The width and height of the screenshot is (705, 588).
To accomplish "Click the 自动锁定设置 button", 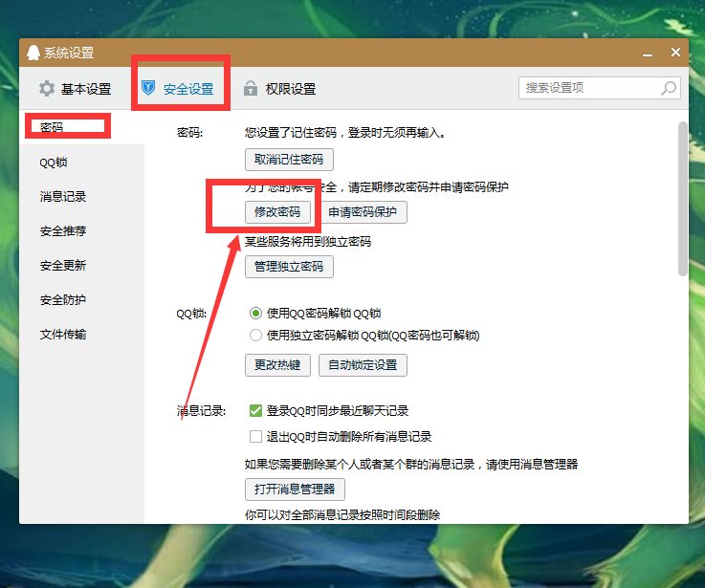I will tap(363, 365).
